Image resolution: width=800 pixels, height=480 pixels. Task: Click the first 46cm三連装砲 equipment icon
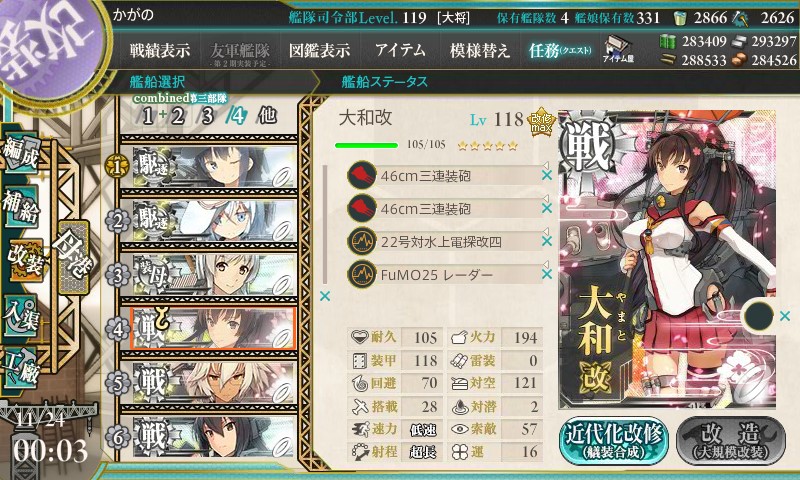pos(362,175)
